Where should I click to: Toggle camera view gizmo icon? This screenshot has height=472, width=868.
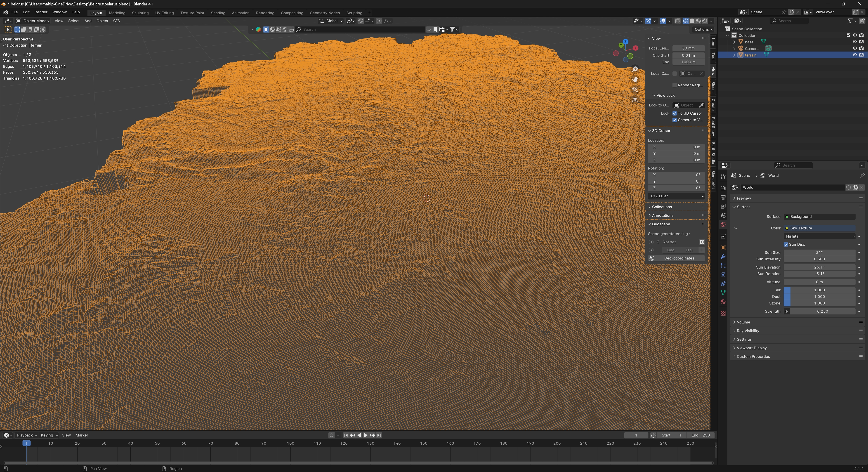[x=635, y=90]
